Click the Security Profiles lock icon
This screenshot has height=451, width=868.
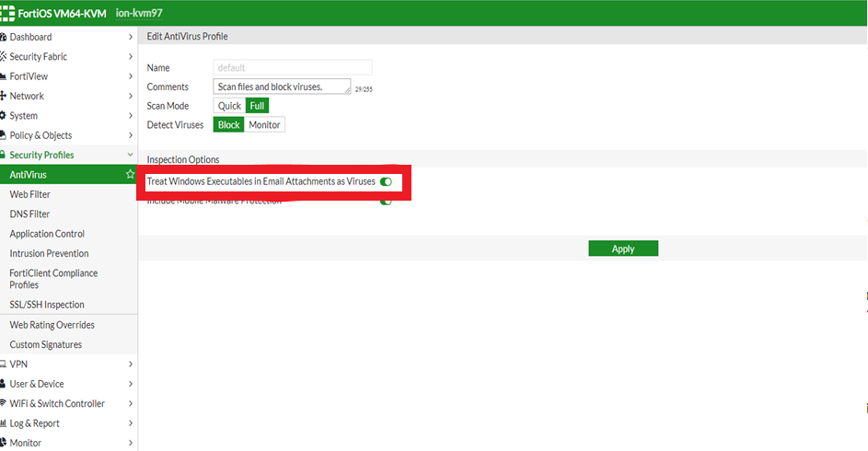(4, 156)
